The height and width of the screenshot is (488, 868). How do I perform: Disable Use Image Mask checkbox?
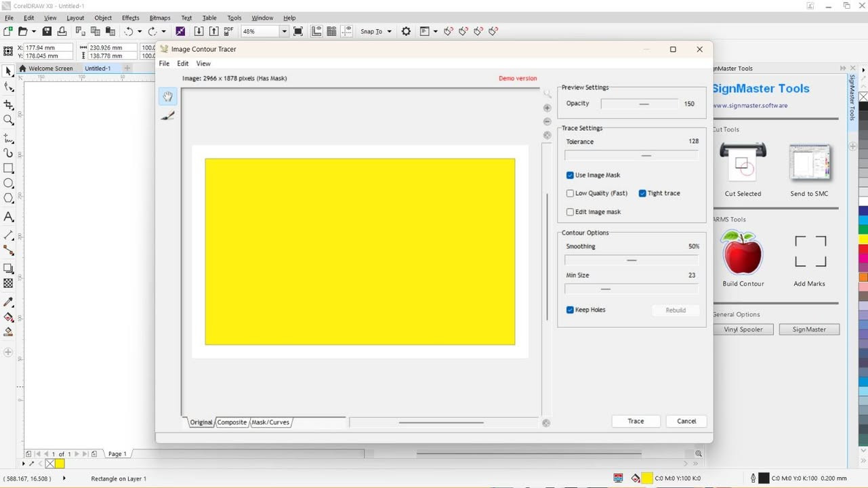(x=570, y=175)
